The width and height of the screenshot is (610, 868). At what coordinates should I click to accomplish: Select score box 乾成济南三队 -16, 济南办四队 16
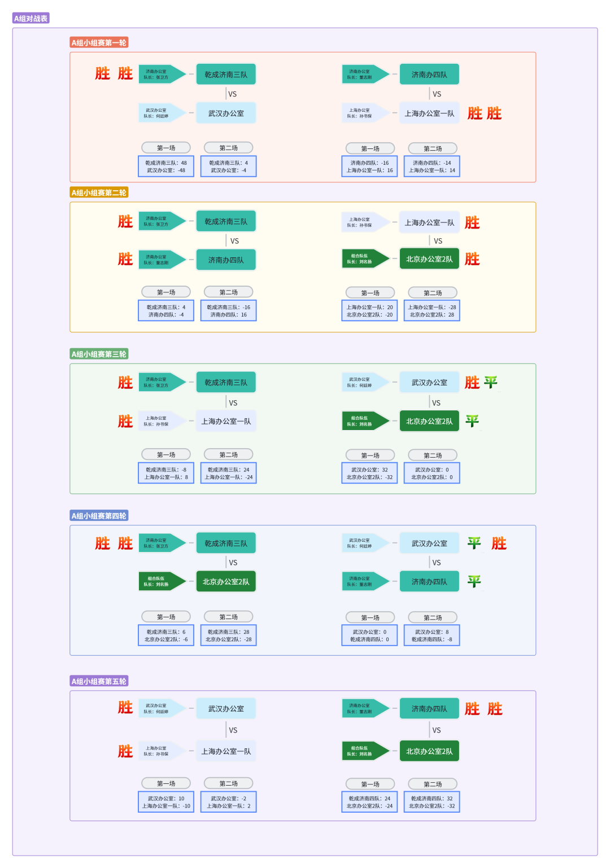[228, 311]
